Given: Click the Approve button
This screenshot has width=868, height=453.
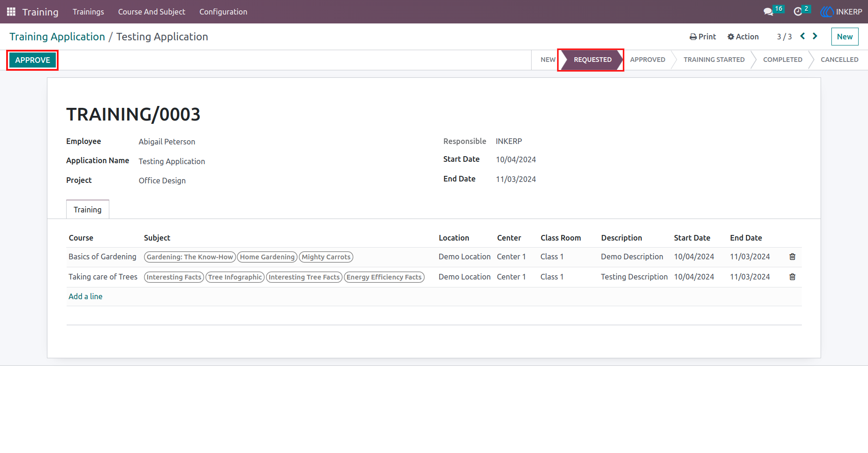Looking at the screenshot, I should point(32,60).
